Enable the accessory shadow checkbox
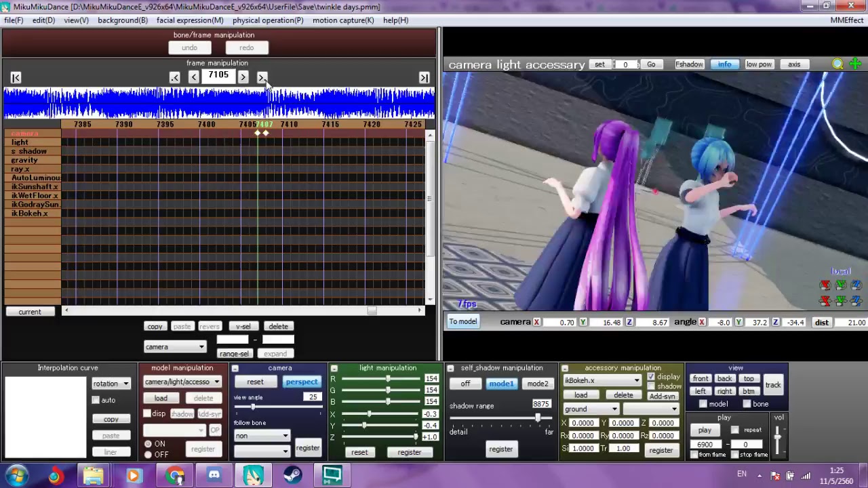868x488 pixels. point(651,386)
